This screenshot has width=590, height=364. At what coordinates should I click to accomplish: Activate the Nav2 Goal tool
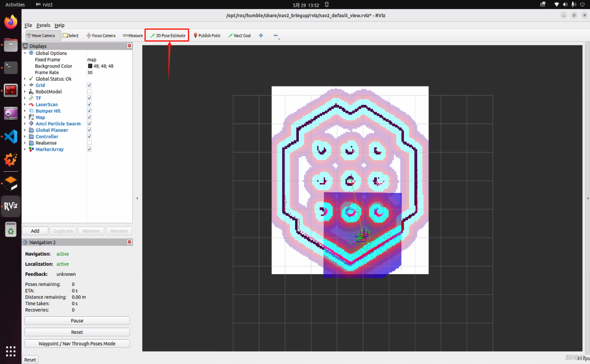point(239,35)
